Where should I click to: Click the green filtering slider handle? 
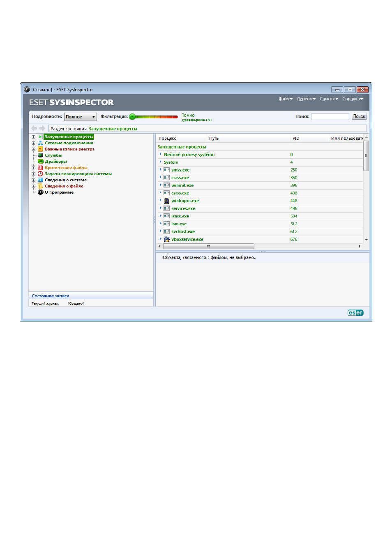coord(132,117)
